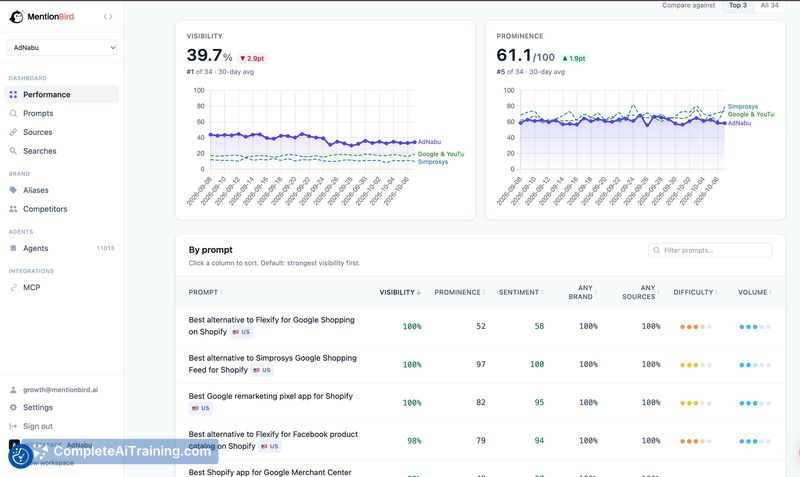
Task: Click the Settings gear icon
Action: click(x=13, y=408)
